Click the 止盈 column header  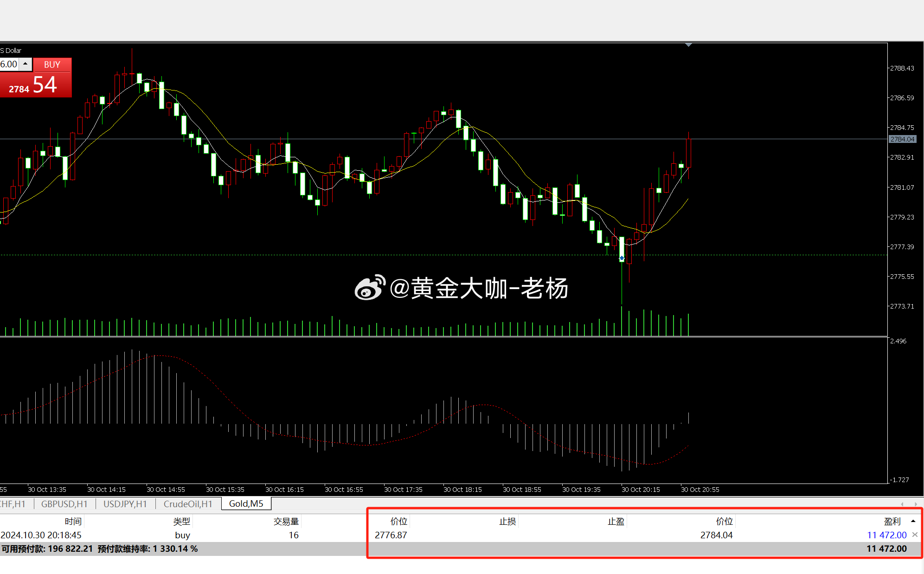(616, 522)
